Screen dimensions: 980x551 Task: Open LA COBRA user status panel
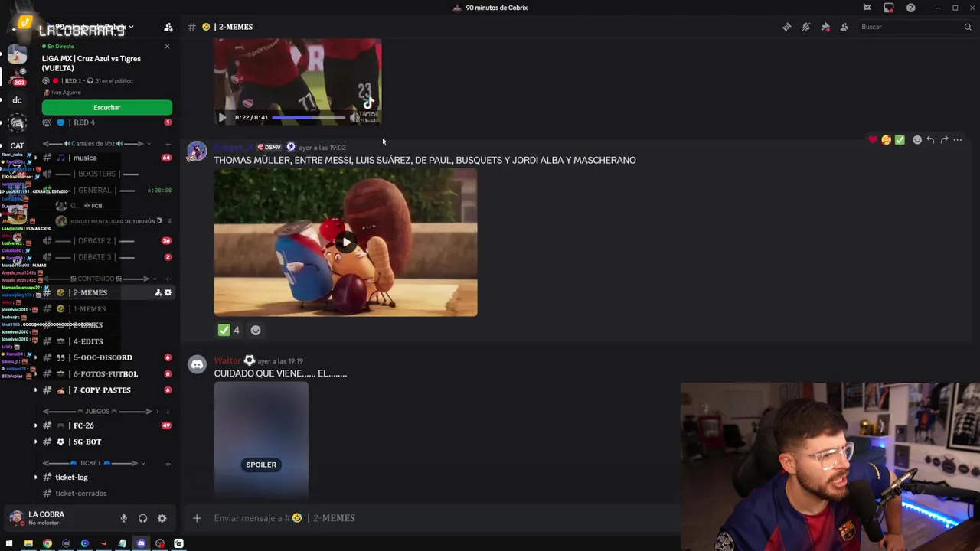[x=57, y=518]
